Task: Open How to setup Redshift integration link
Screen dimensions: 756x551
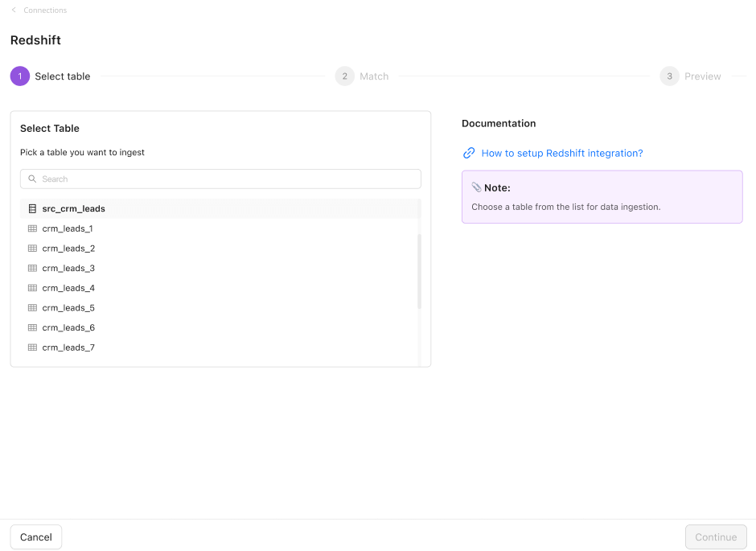Action: pos(561,154)
